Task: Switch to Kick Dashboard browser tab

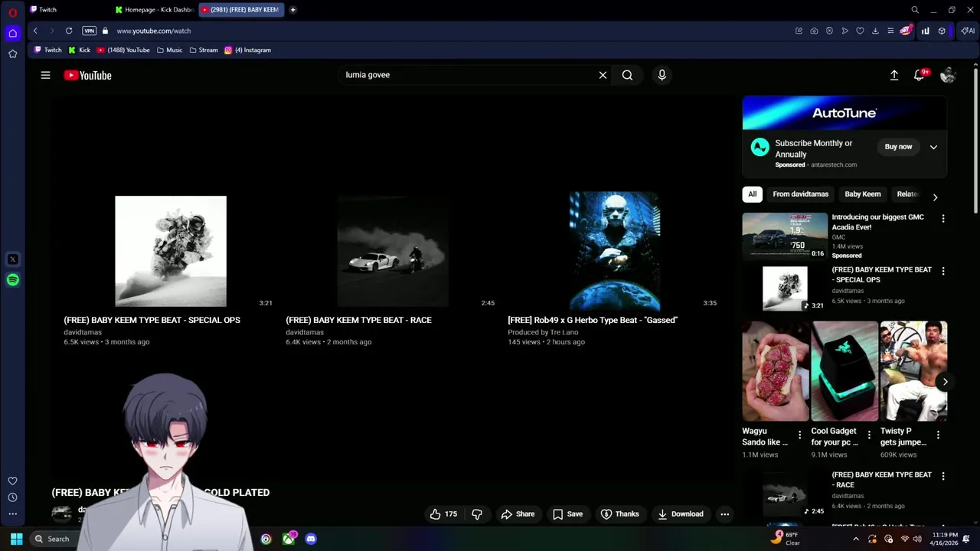Action: point(155,10)
